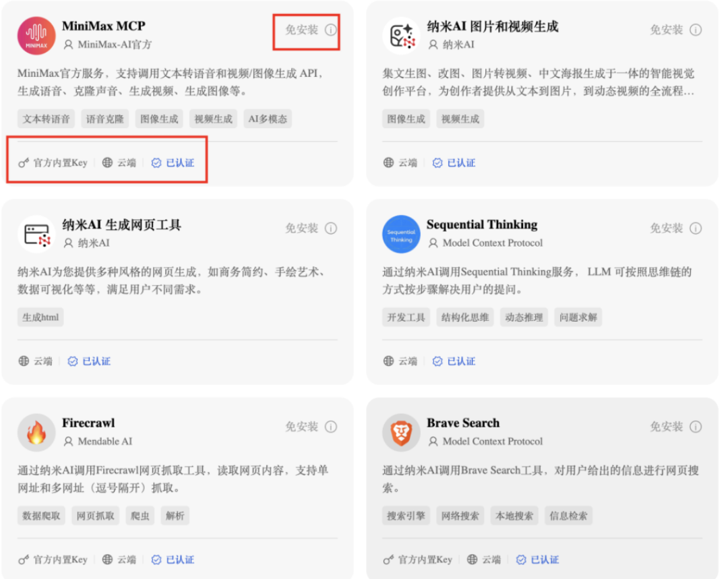The image size is (728, 579).
Task: Click 官方内置Key text on MiniMax MCP card
Action: (x=61, y=163)
